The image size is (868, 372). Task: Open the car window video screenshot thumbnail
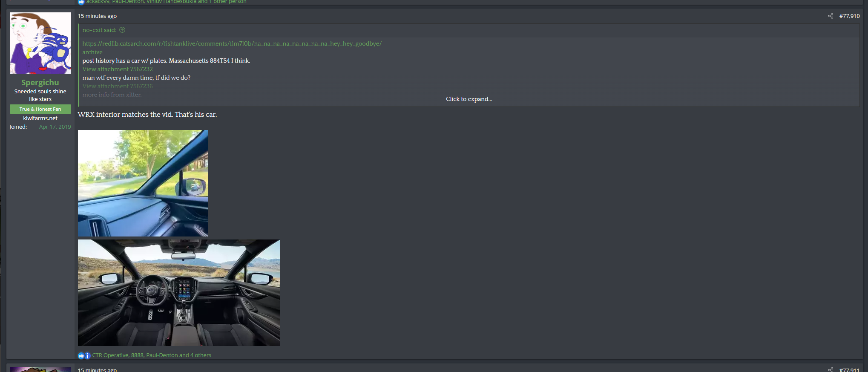coord(143,183)
